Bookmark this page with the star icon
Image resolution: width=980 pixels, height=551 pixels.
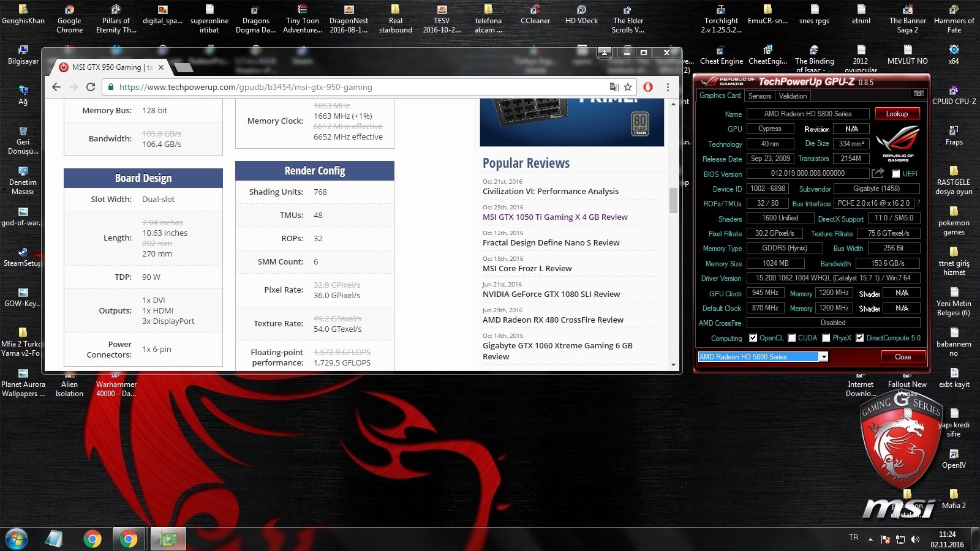pyautogui.click(x=628, y=87)
